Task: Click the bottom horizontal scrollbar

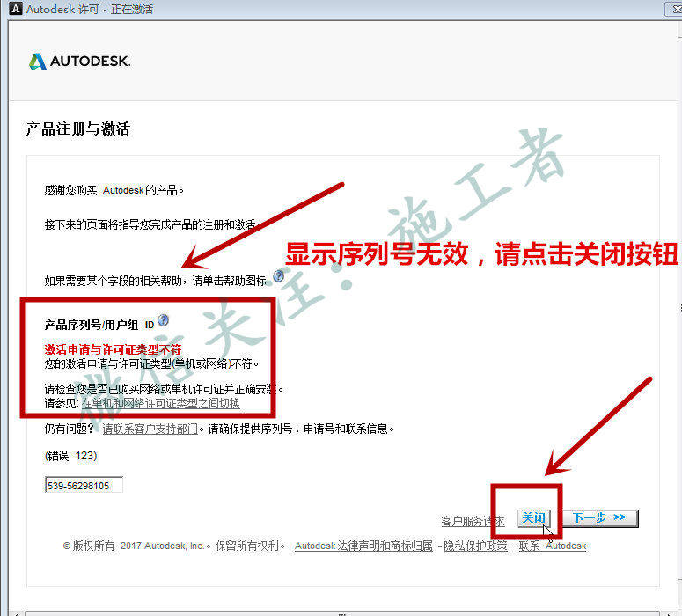Action: click(343, 613)
